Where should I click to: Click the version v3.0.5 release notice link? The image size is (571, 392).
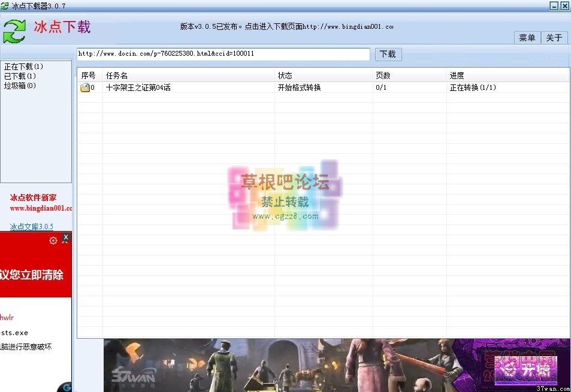point(286,26)
